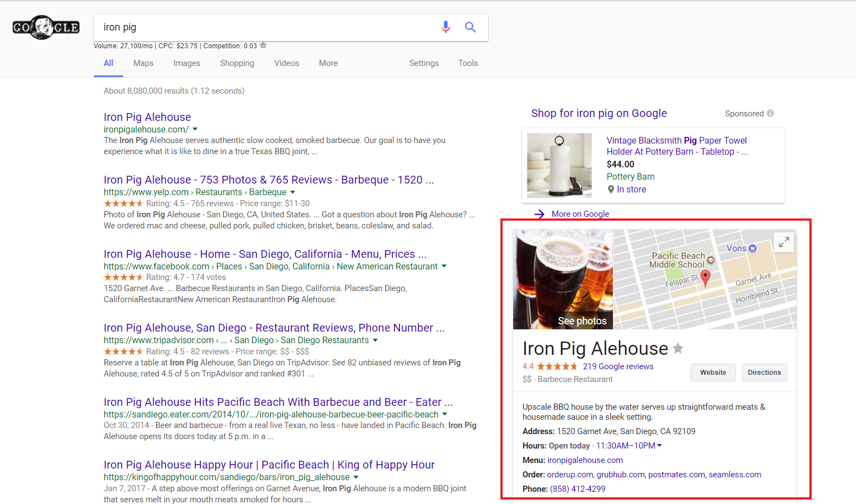The height and width of the screenshot is (504, 856).
Task: Open the More search categories menu
Action: pos(328,63)
